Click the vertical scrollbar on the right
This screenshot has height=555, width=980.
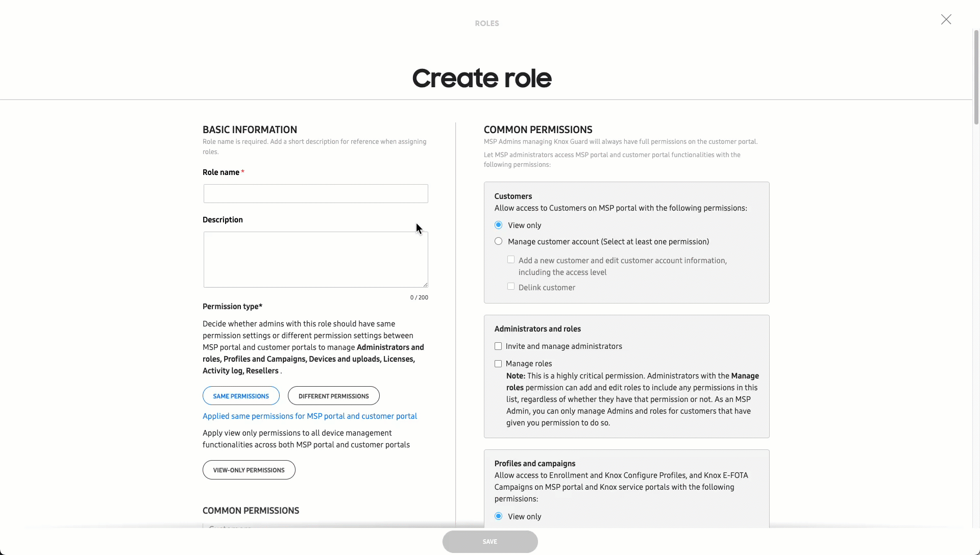coord(976,77)
